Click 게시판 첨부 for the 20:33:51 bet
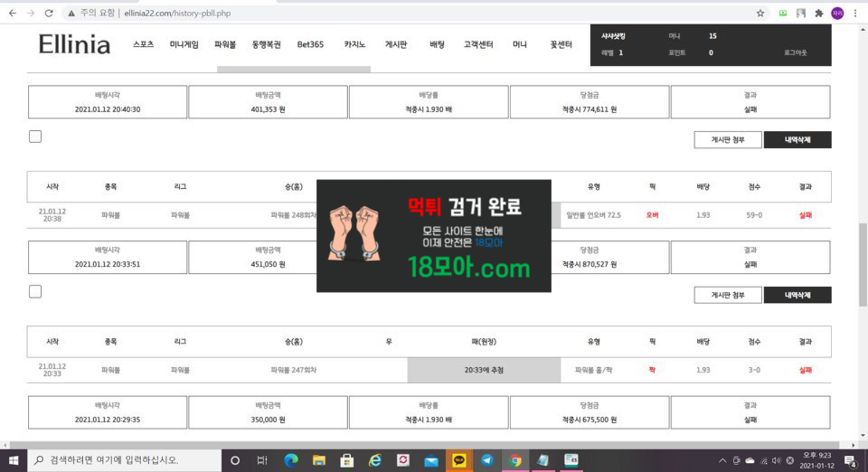Viewport: 868px width, 472px height. pos(728,295)
